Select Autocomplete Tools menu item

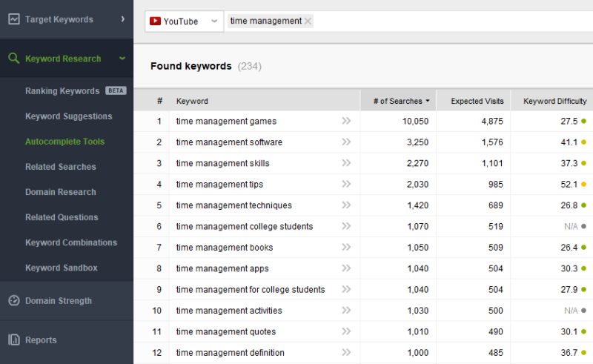(x=64, y=142)
